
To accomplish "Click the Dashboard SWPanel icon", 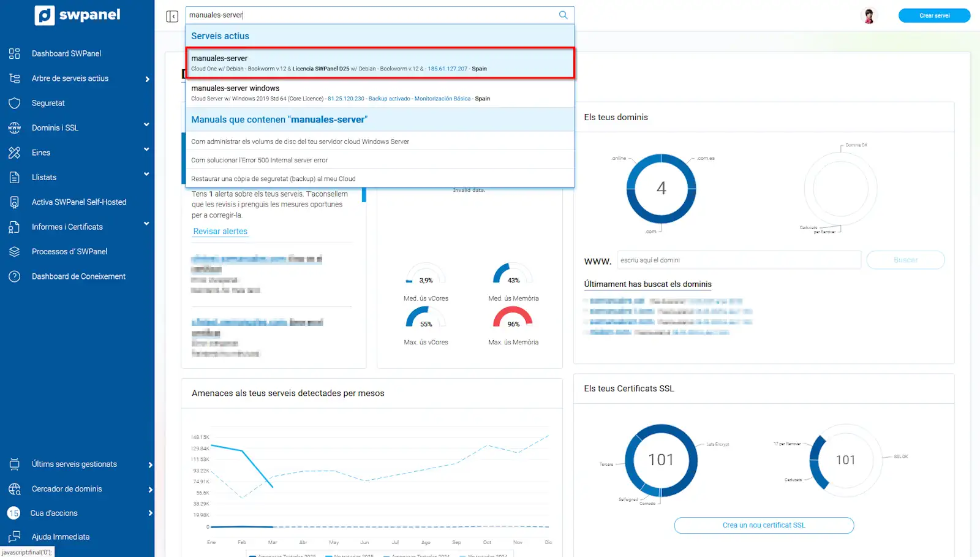I will (15, 54).
